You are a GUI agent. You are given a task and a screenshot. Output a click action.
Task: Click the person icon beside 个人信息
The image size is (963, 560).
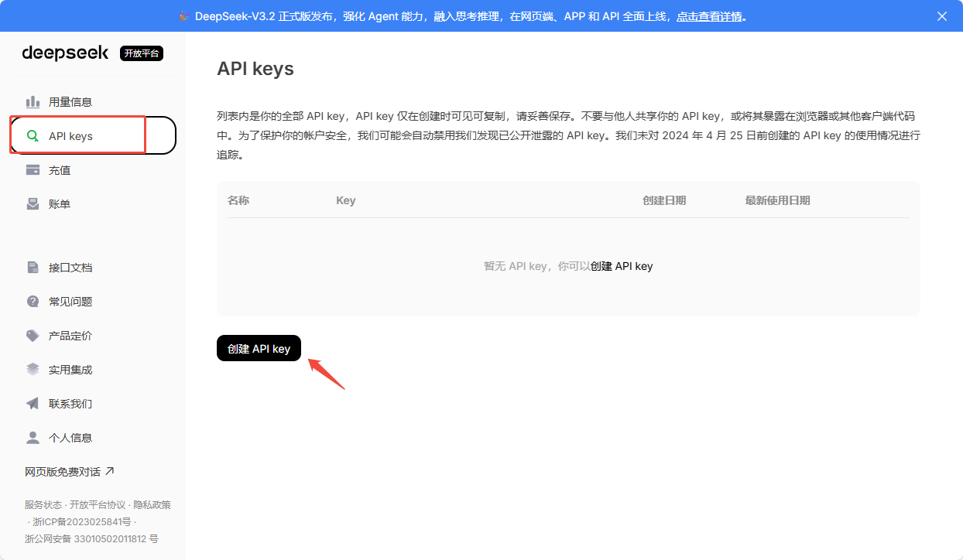33,438
